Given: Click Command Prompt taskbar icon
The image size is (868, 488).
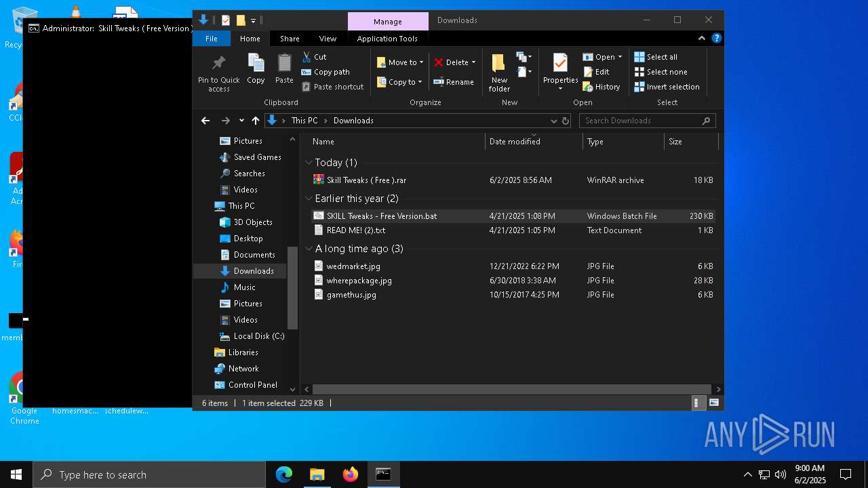Looking at the screenshot, I should [x=383, y=474].
